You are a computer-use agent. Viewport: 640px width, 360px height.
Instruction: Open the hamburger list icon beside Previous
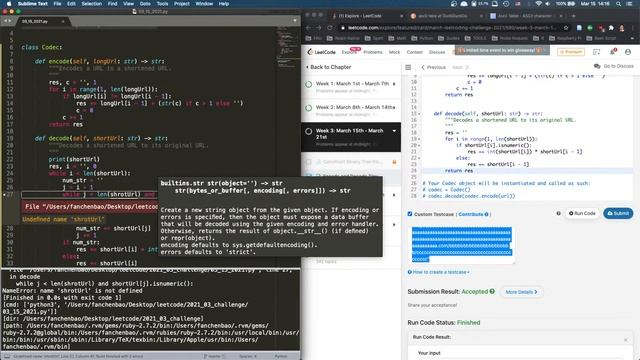408,67
